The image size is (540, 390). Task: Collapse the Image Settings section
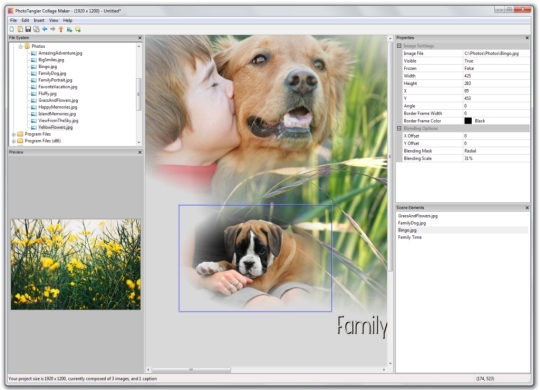coord(399,46)
